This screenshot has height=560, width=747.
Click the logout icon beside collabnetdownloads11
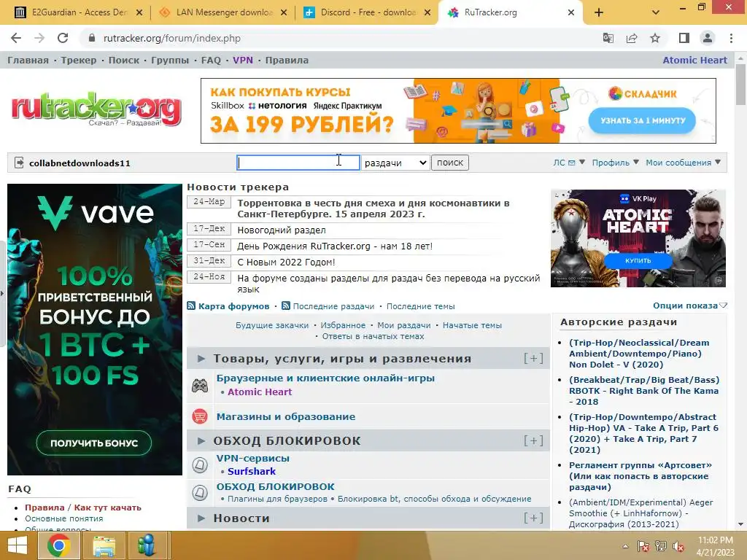[x=19, y=163]
